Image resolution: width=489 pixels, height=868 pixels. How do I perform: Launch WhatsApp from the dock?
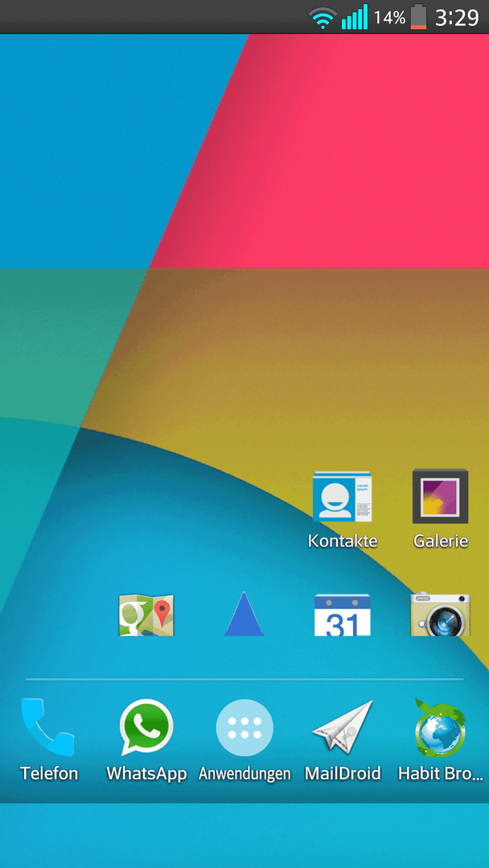146,727
